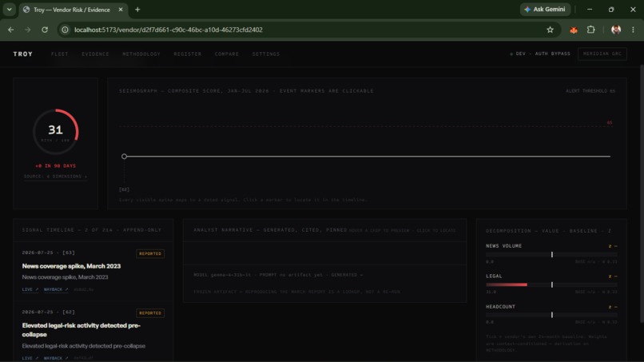Screen dimensions: 644x362
Task: Open the Live link for Elevated legal-risk signal
Action: [x=30, y=358]
